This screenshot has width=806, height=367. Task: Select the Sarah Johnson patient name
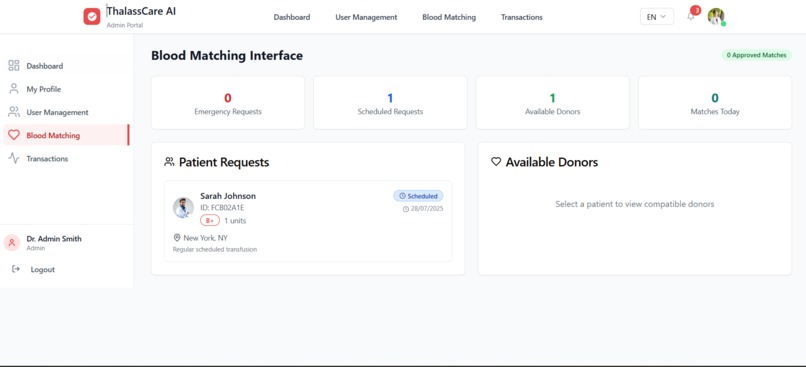[x=228, y=196]
